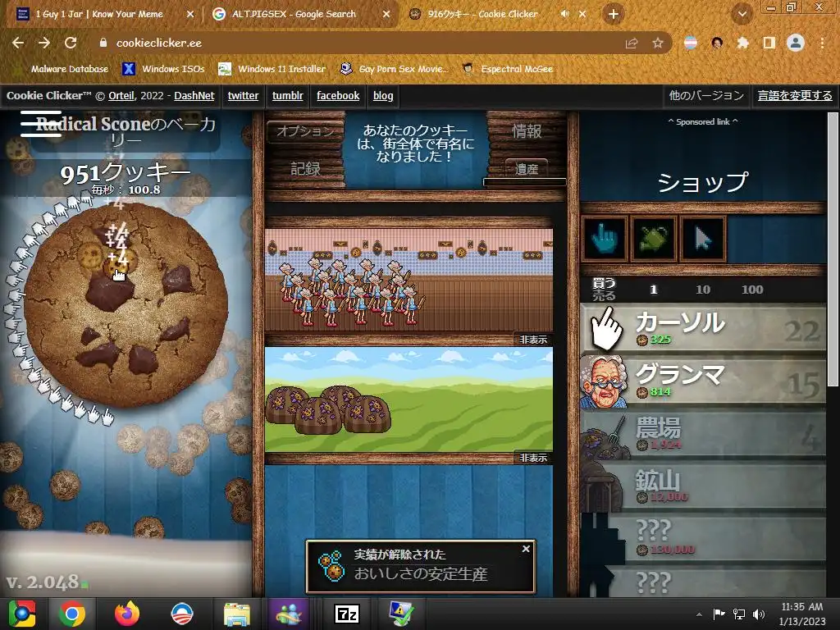Launch Chrome from the taskbar
The width and height of the screenshot is (840, 630).
[x=72, y=614]
